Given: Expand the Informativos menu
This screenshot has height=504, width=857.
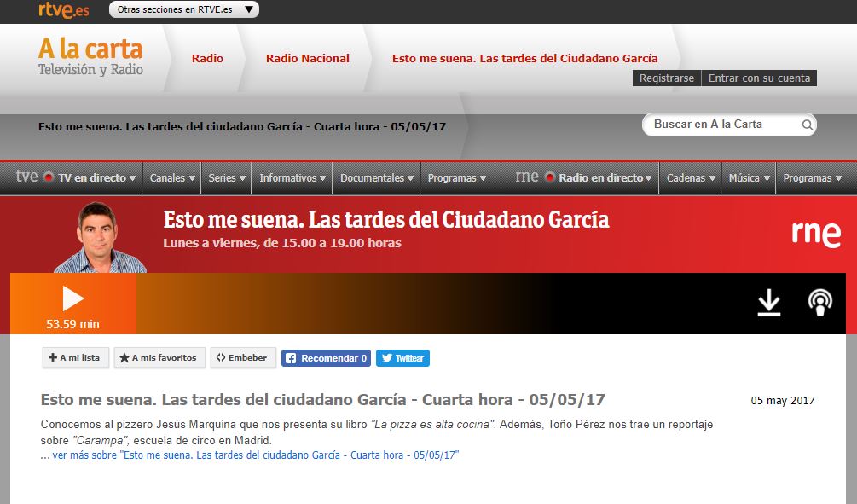Looking at the screenshot, I should [292, 177].
